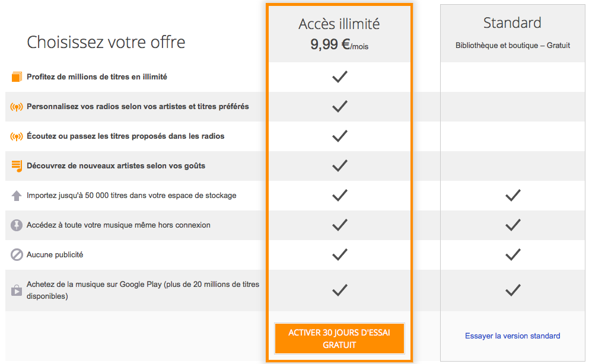
Task: Click Bibliothèque et boutique – Gratuit subtitle
Action: 512,46
